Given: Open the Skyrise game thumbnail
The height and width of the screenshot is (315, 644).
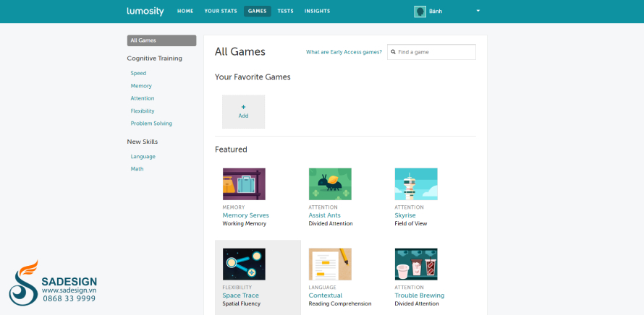Looking at the screenshot, I should [416, 184].
